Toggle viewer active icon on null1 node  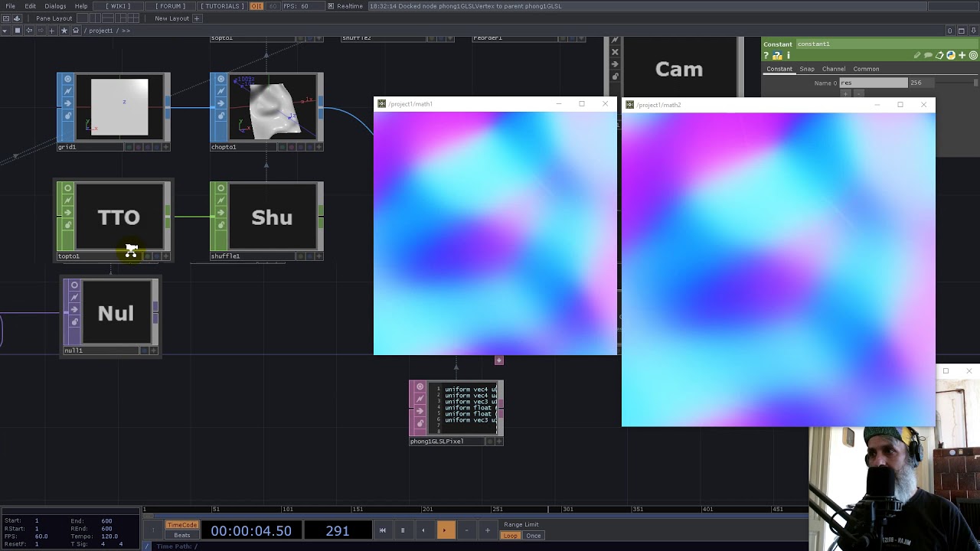[x=74, y=285]
